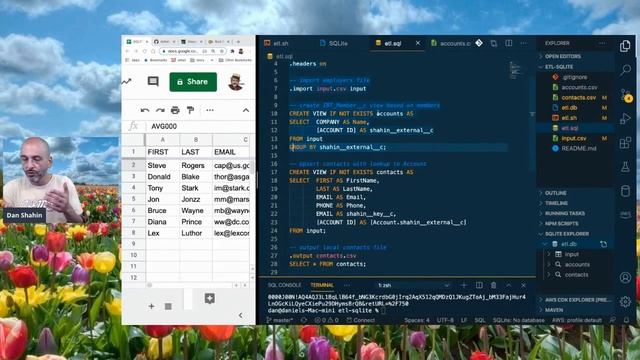
Task: Open the Search view in activity bar
Action: (x=625, y=70)
